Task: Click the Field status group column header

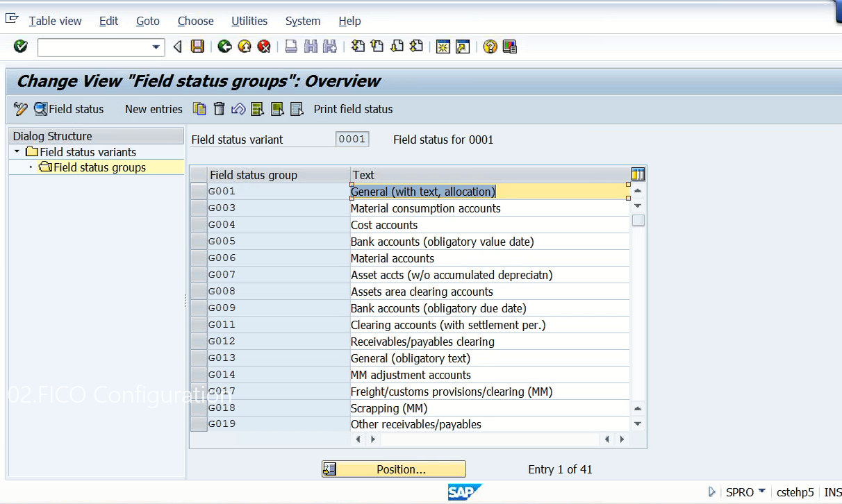Action: 279,175
